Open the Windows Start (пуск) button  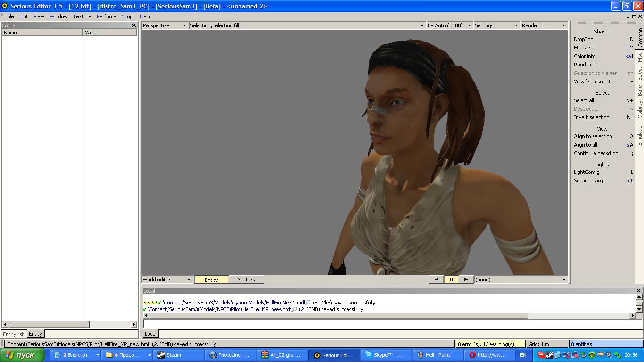pos(22,355)
